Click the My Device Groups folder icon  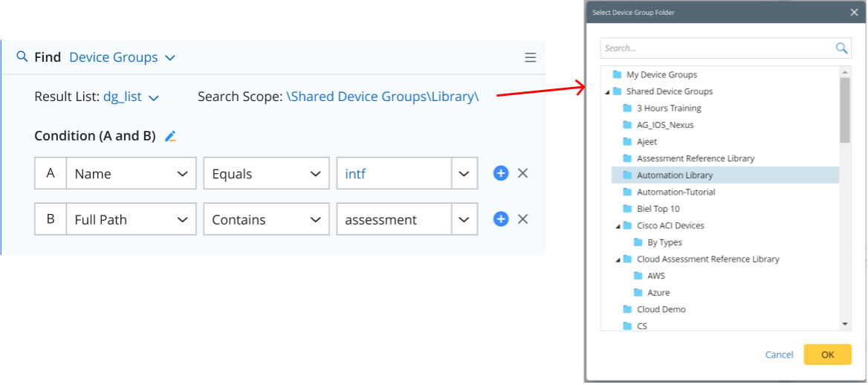pos(618,74)
